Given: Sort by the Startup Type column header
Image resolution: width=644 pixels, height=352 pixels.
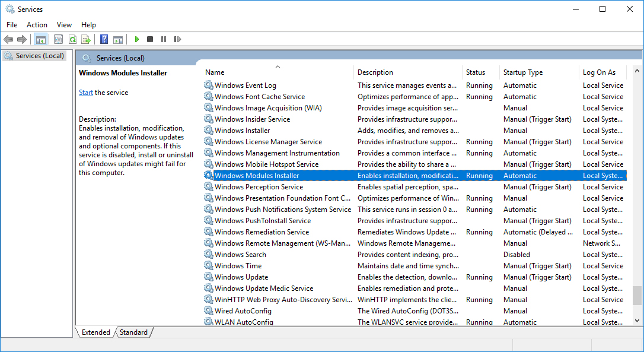Looking at the screenshot, I should (539, 72).
